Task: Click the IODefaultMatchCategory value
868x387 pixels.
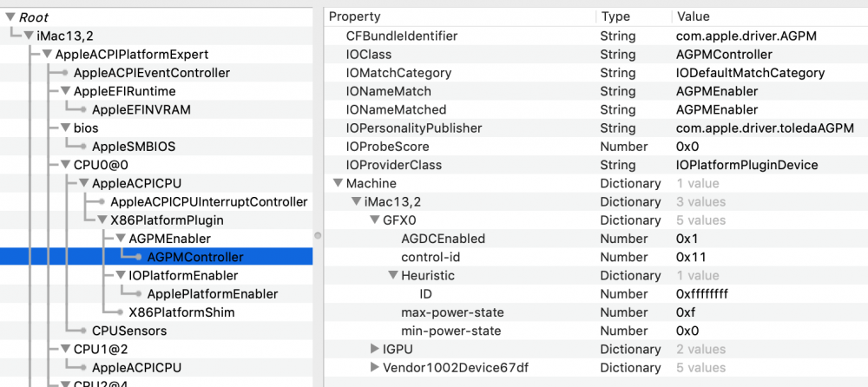Action: point(750,73)
